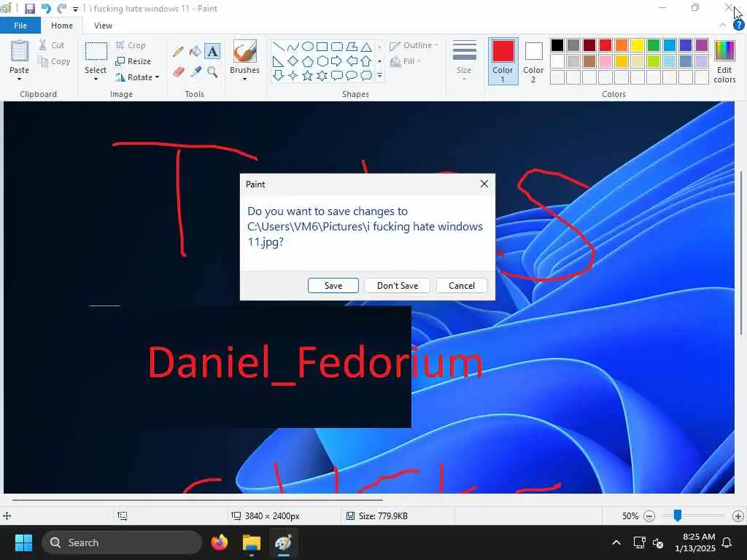Viewport: 747px width, 560px height.
Task: Expand the Brushes dropdown arrow
Action: (245, 79)
